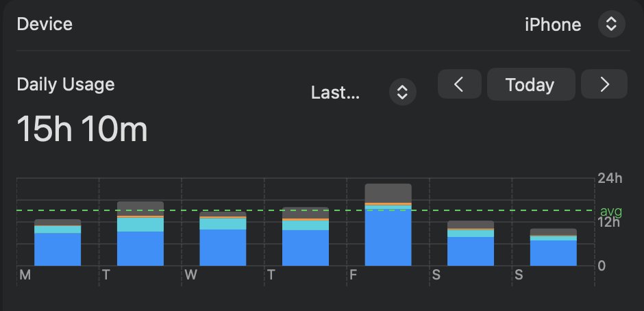Select Sunday's last usage bar
The image size is (644, 311).
coord(554,247)
